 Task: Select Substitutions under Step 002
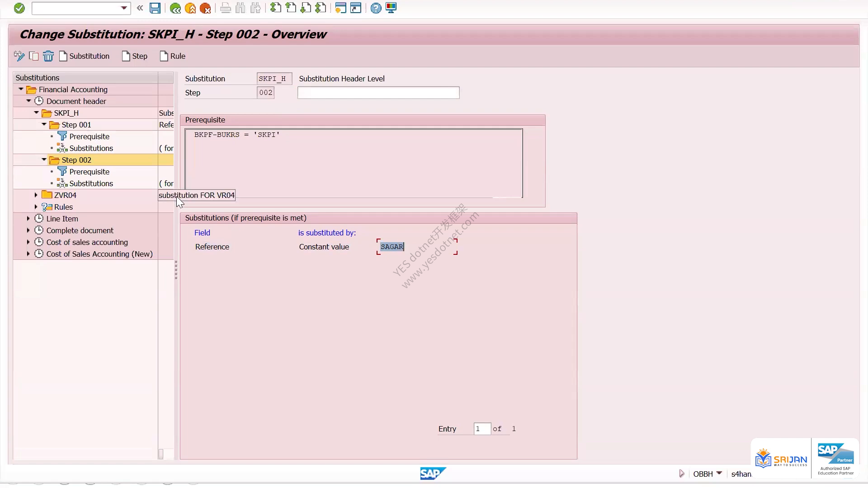click(91, 183)
